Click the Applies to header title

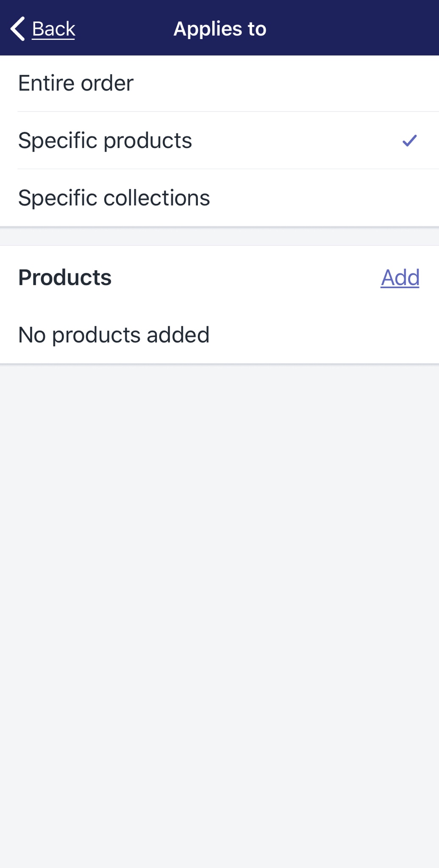[220, 29]
